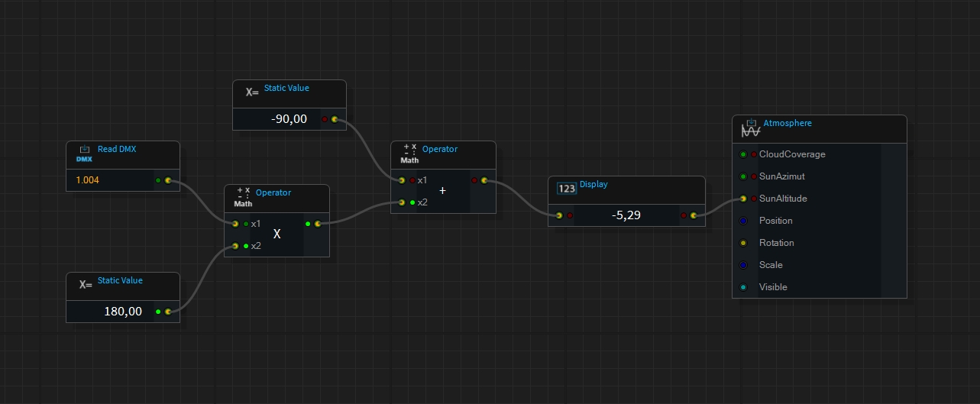Click the x1 label on multiply Operator
Image resolution: width=980 pixels, height=404 pixels.
[256, 224]
